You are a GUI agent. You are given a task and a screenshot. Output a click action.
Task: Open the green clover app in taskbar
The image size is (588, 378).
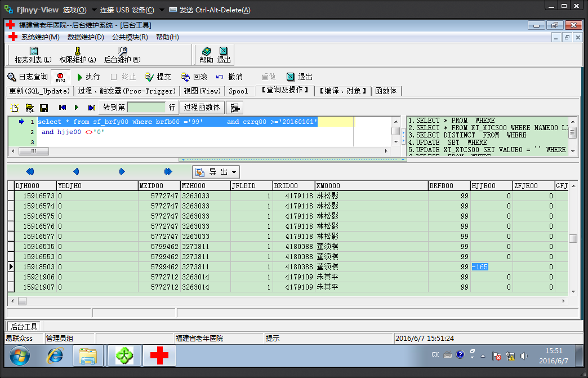click(124, 355)
